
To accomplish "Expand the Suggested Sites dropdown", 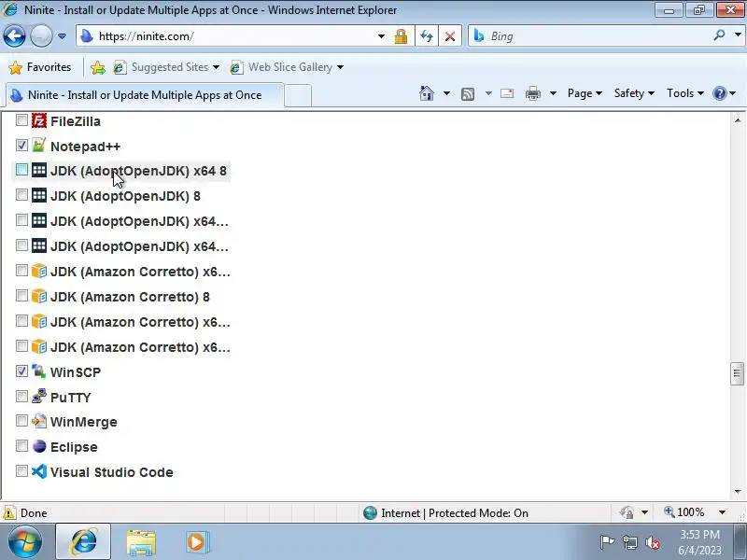I will point(217,67).
